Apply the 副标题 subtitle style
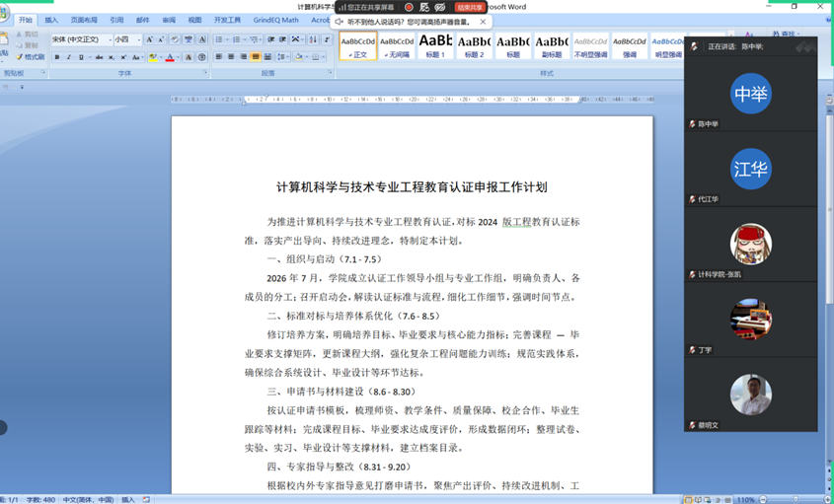This screenshot has width=834, height=504. 552,45
